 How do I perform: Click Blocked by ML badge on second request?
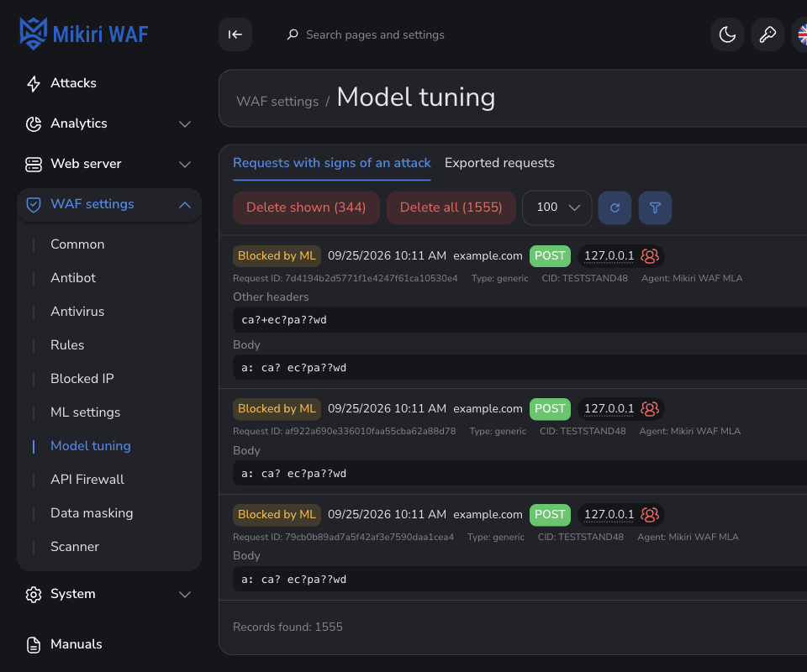(277, 409)
